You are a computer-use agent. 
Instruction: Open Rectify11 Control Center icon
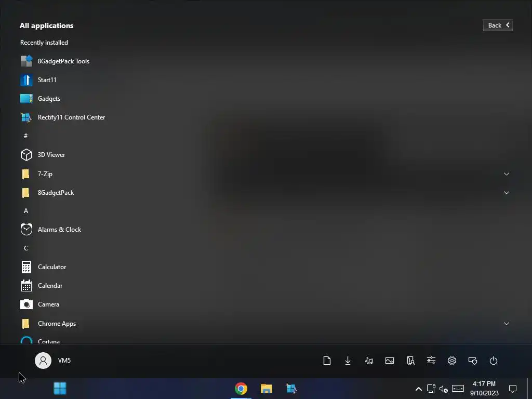tap(26, 117)
